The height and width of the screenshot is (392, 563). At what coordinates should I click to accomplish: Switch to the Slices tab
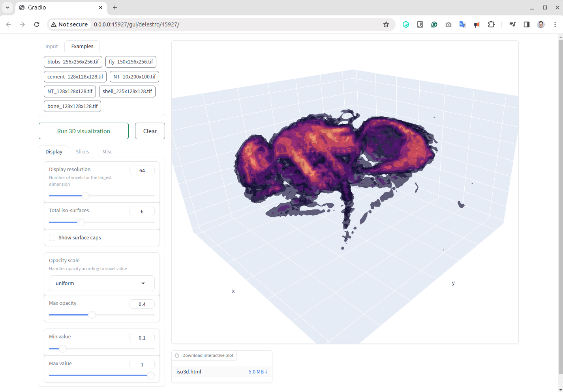[83, 151]
